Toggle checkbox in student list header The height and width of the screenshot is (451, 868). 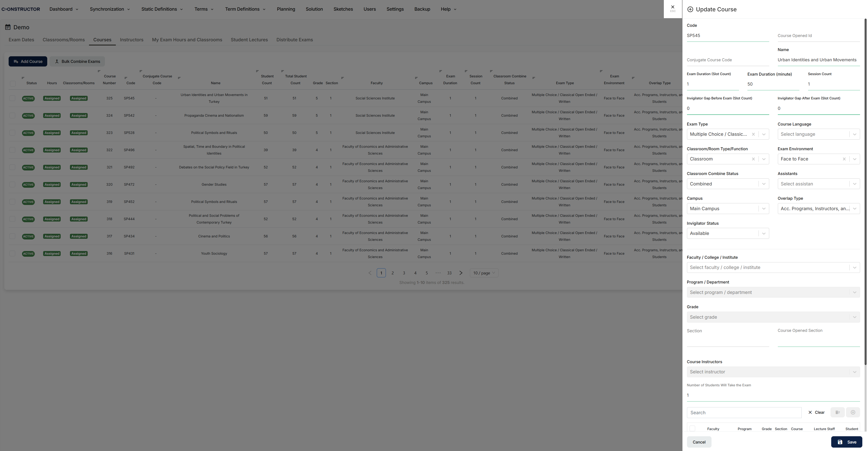point(692,429)
